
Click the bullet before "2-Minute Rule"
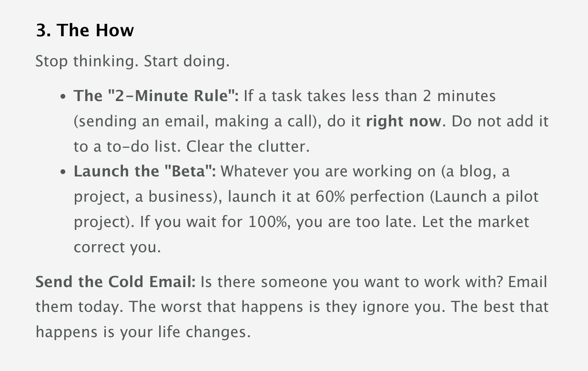coord(63,97)
